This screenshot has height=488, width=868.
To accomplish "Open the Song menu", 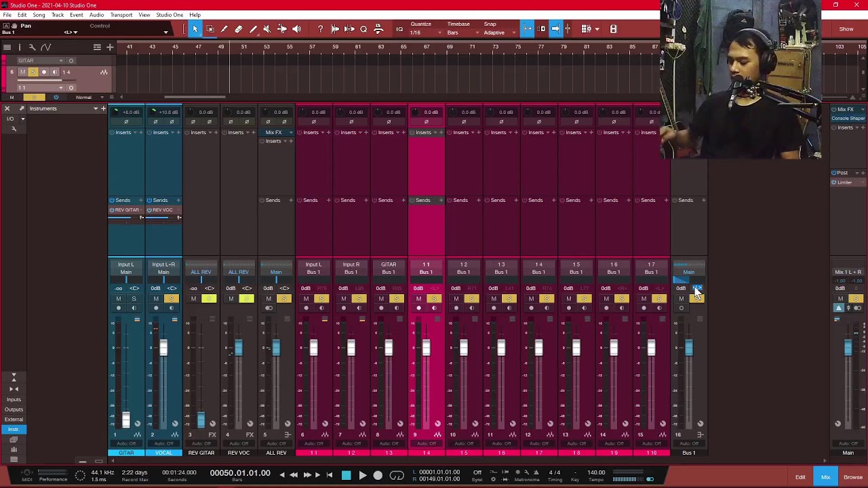I will (x=39, y=15).
